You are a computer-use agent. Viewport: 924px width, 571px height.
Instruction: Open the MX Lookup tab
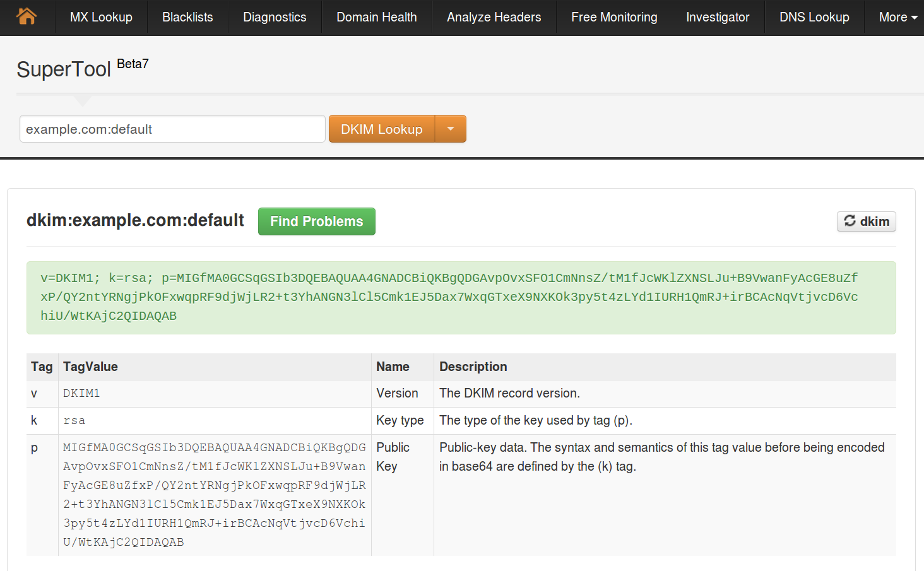click(x=101, y=17)
